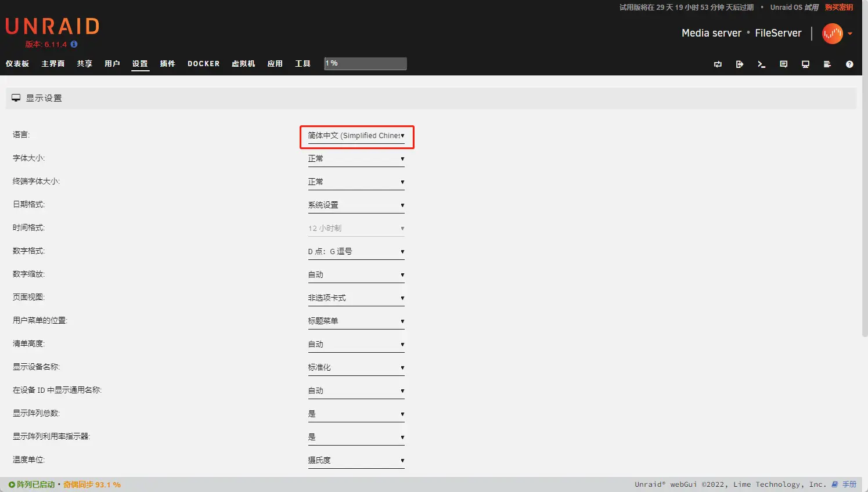Open the system log lines icon
This screenshot has height=492, width=868.
827,64
